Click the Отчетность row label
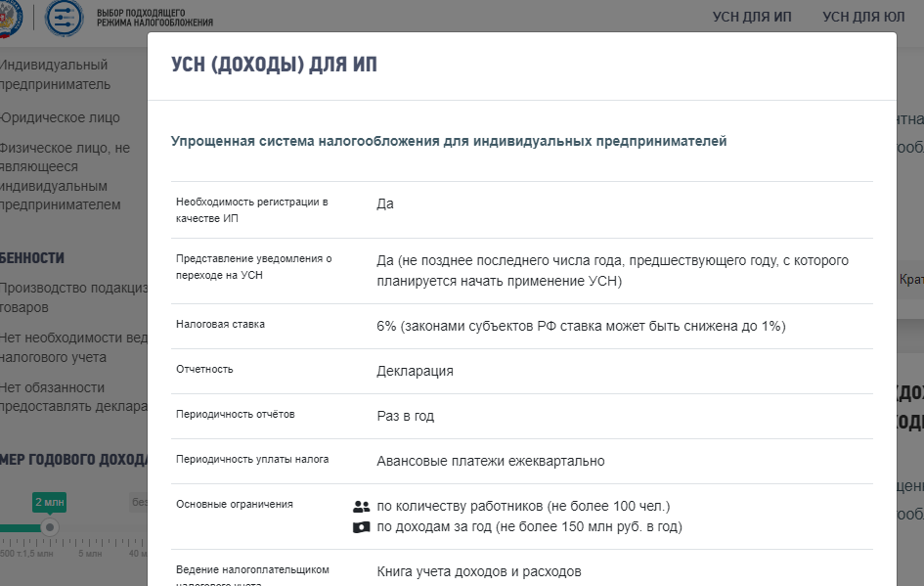 pyautogui.click(x=204, y=369)
